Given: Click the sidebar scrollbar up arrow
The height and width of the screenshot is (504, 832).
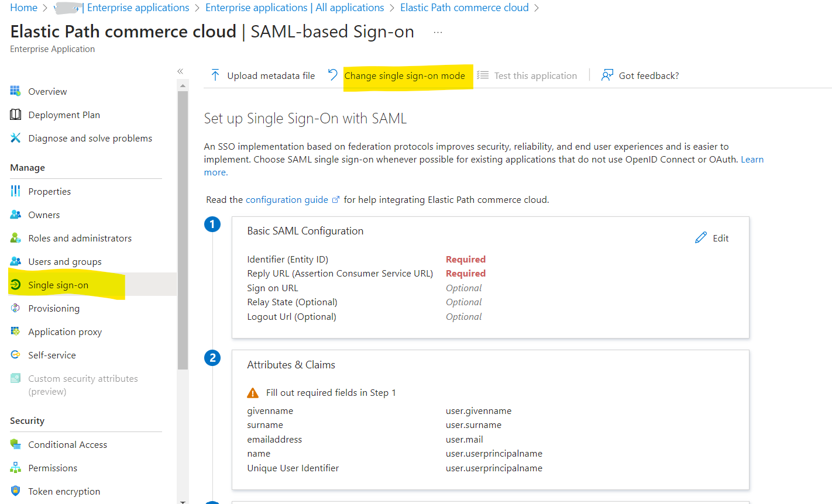Looking at the screenshot, I should click(x=183, y=86).
